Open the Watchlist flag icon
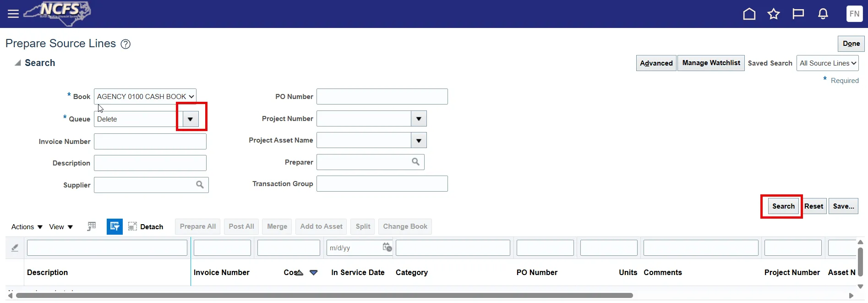The height and width of the screenshot is (303, 868). pyautogui.click(x=798, y=14)
